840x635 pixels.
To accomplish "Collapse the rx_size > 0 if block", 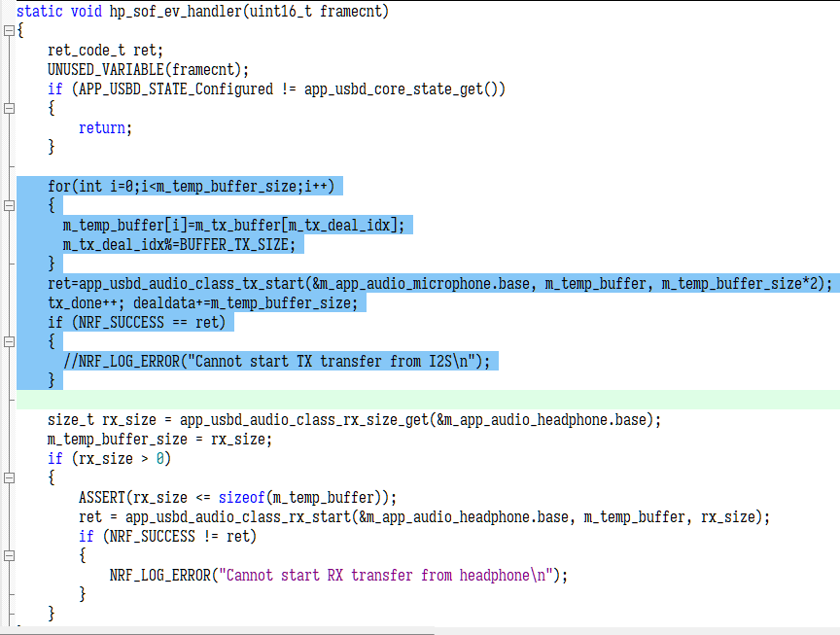I will pyautogui.click(x=9, y=478).
